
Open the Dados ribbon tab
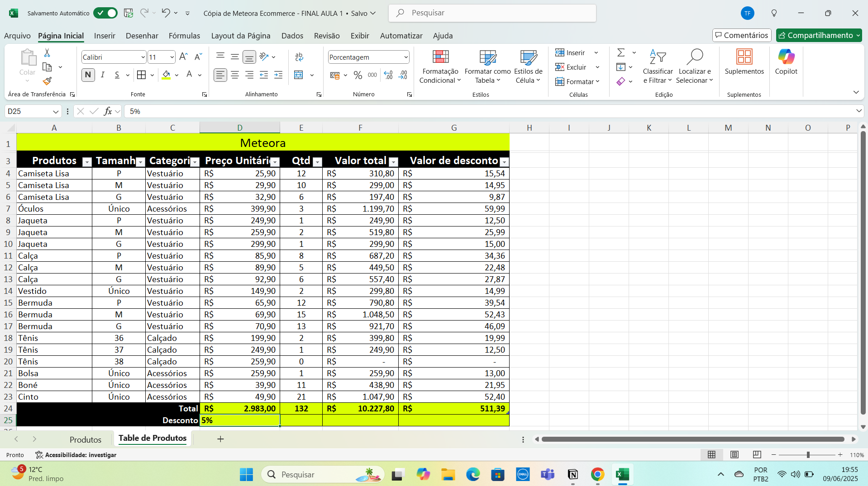(x=292, y=36)
